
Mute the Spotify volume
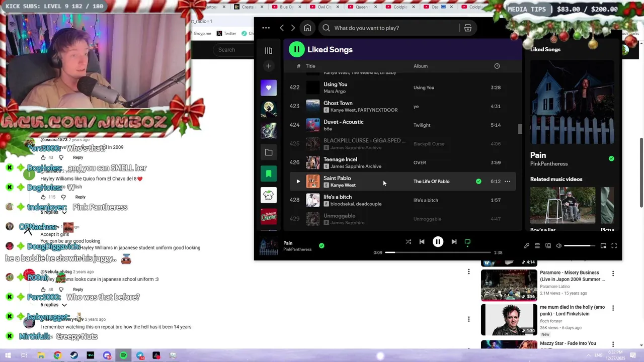pyautogui.click(x=558, y=246)
